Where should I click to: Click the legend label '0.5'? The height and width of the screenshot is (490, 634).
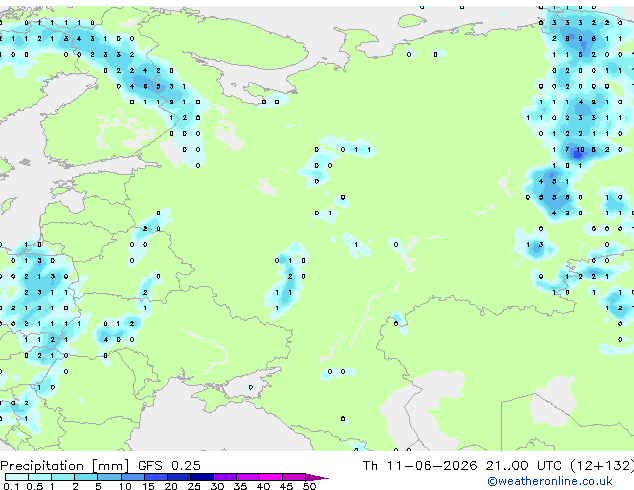[35, 486]
